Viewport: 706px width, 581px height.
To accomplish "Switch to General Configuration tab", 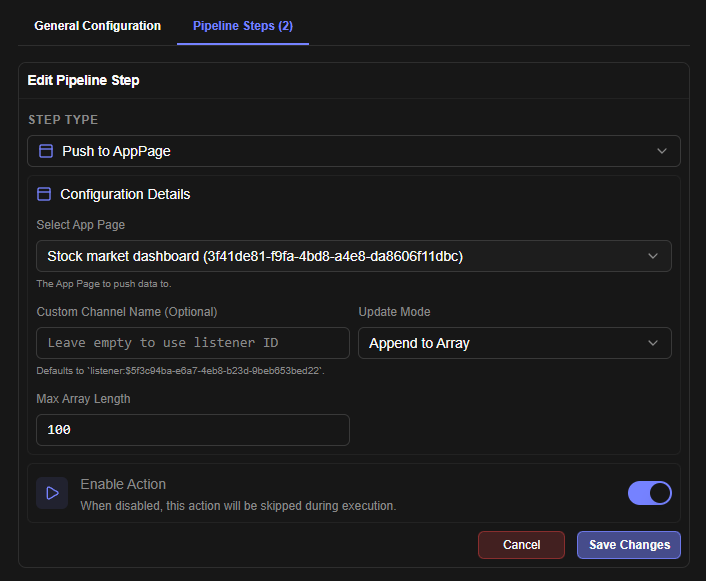I will [97, 26].
